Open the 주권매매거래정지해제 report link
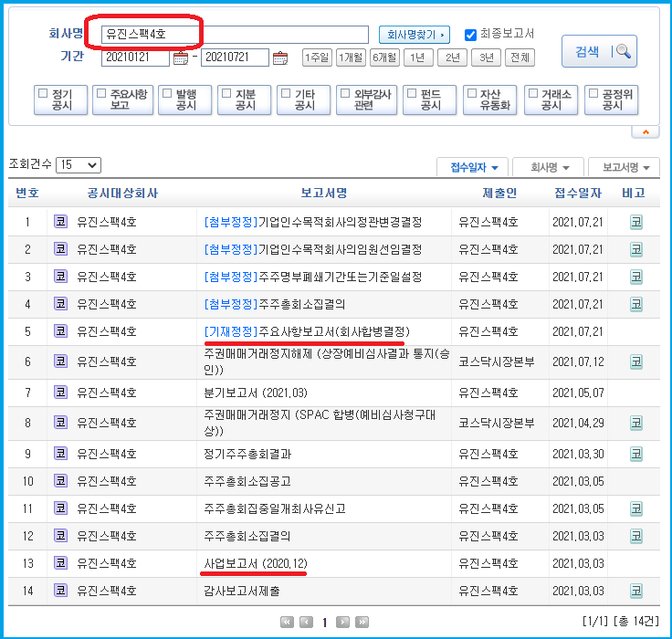Screen dimensions: 672x639 coord(327,361)
